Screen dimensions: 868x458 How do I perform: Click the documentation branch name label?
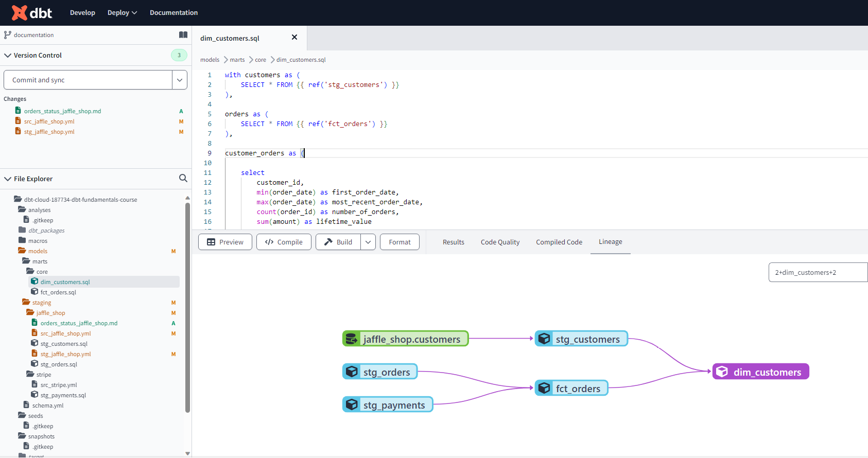pyautogui.click(x=33, y=35)
